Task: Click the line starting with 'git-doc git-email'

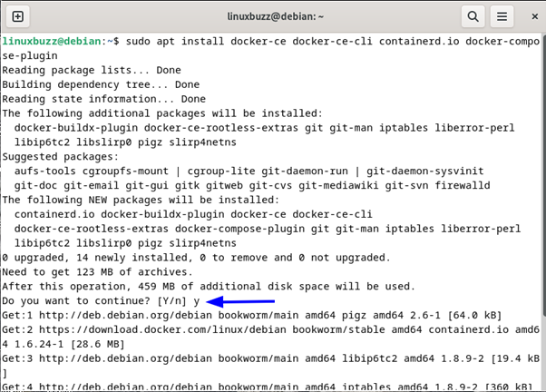Action: (x=252, y=185)
